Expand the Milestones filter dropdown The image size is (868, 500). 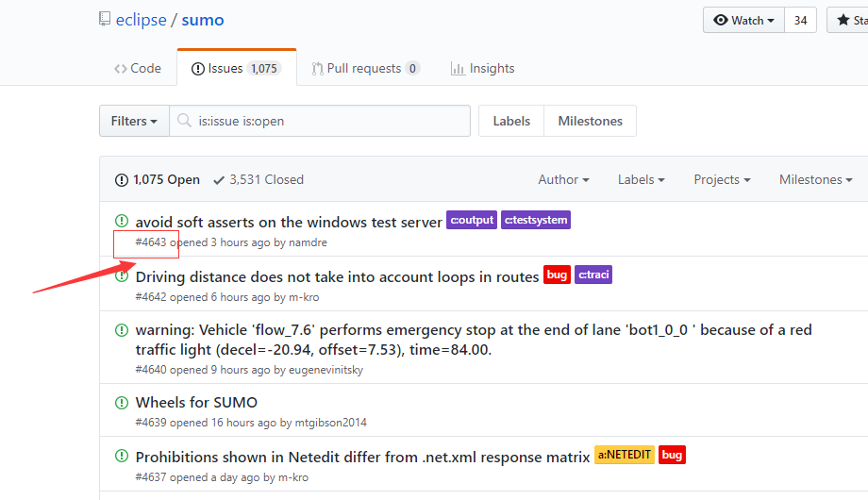[815, 179]
